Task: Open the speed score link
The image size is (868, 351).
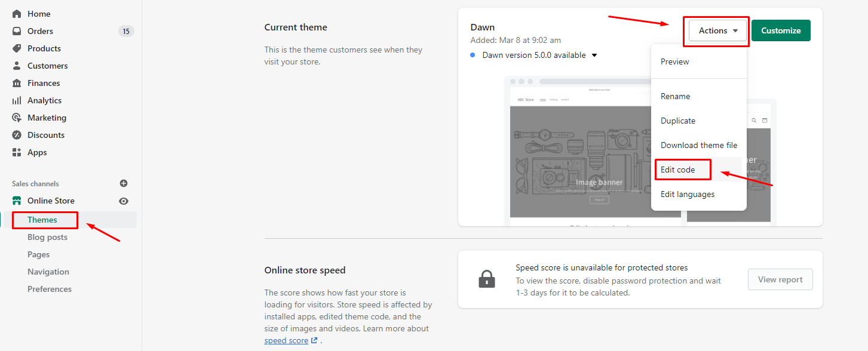Action: [286, 340]
